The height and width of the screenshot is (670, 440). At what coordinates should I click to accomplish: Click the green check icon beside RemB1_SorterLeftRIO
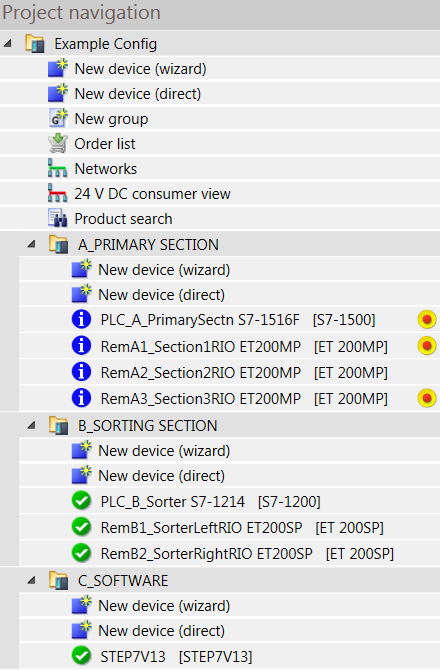coord(81,527)
